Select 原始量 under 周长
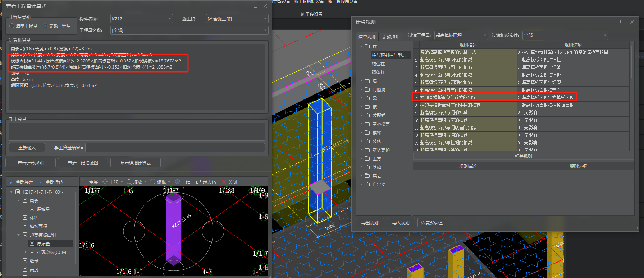The height and width of the screenshot is (278, 644). 44,209
